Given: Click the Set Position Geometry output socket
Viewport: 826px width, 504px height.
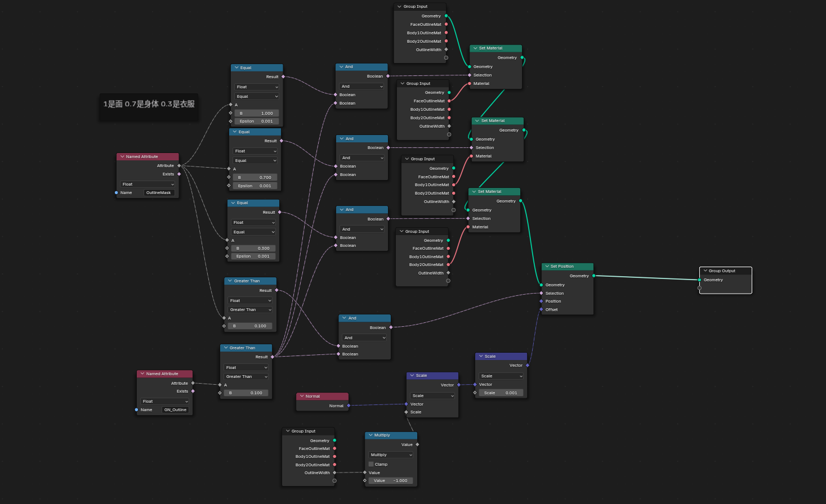Looking at the screenshot, I should point(593,276).
